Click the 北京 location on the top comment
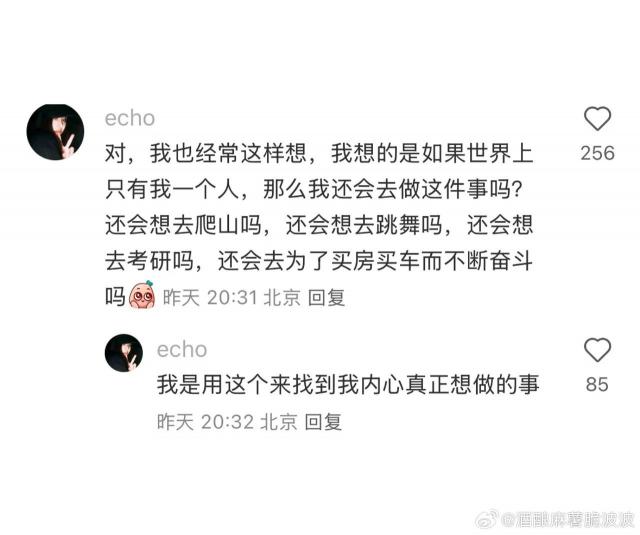The image size is (640, 535). click(x=282, y=297)
